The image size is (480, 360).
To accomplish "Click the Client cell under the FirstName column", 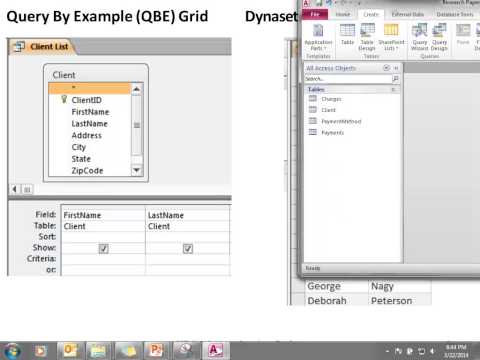I will click(x=103, y=226).
